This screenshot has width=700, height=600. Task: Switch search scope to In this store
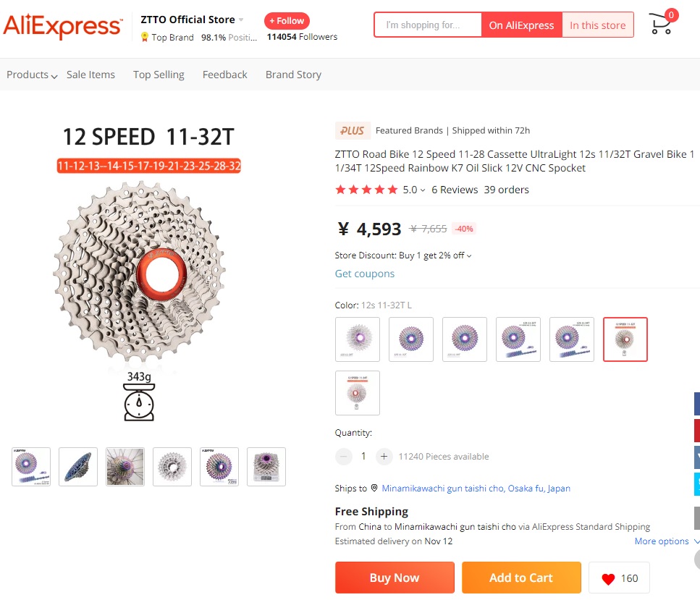(x=597, y=24)
